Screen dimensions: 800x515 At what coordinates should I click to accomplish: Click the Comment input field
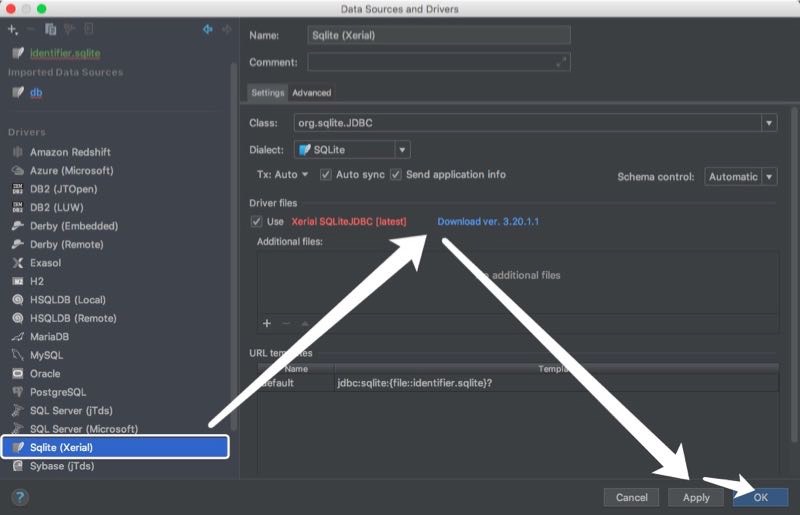(x=439, y=62)
